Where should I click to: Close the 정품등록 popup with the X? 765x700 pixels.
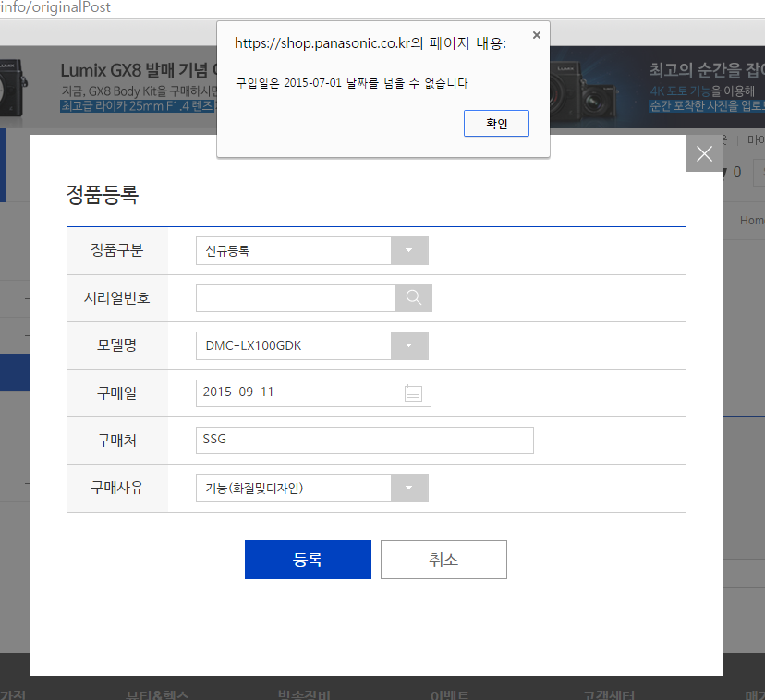[x=704, y=153]
